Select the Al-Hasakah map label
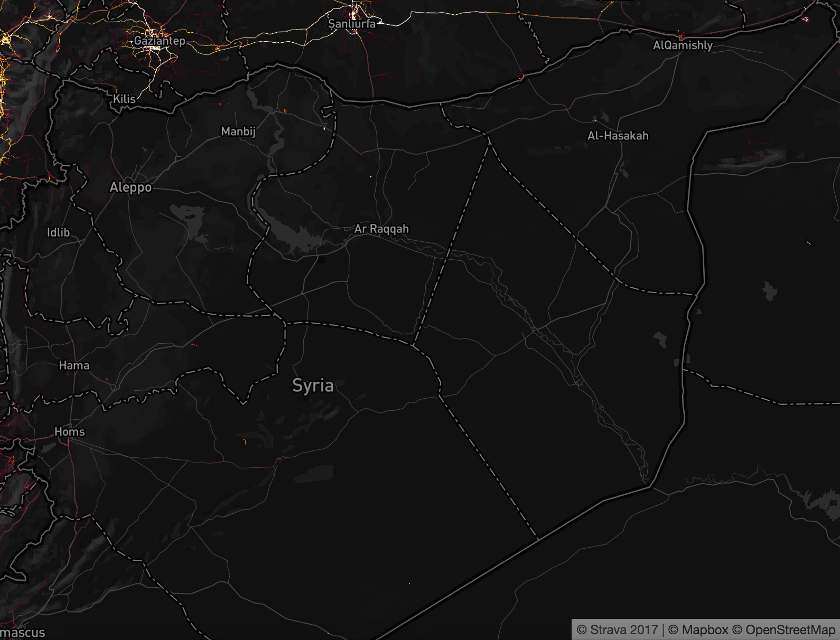Image resolution: width=840 pixels, height=640 pixels. pos(618,136)
